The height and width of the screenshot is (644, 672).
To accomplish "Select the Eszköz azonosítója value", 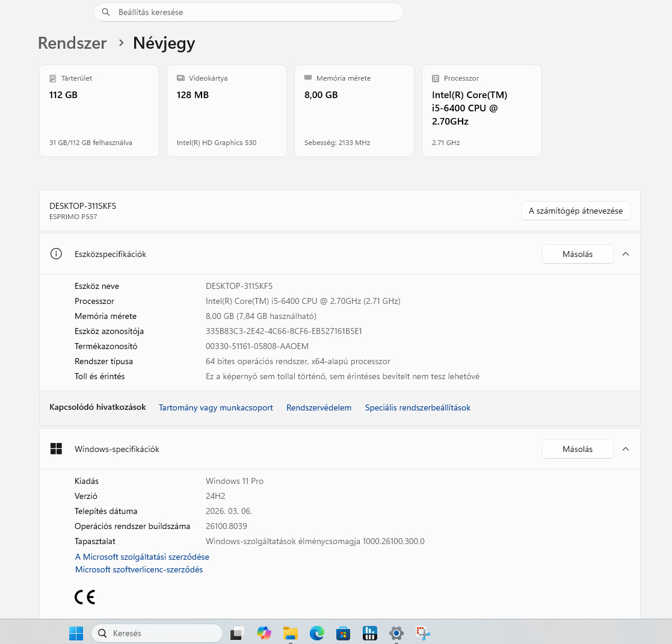I will pos(284,331).
